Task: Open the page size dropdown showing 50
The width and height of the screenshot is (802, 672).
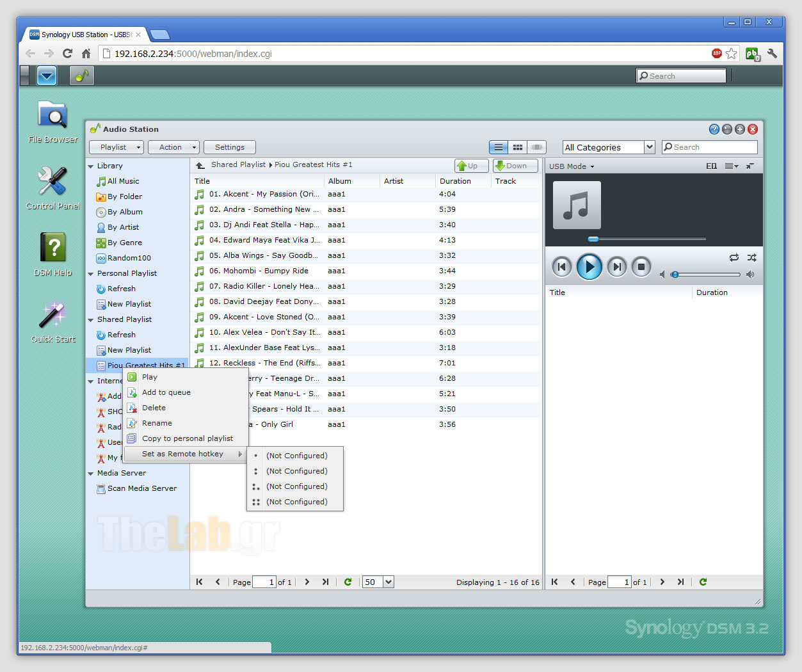Action: pyautogui.click(x=378, y=582)
